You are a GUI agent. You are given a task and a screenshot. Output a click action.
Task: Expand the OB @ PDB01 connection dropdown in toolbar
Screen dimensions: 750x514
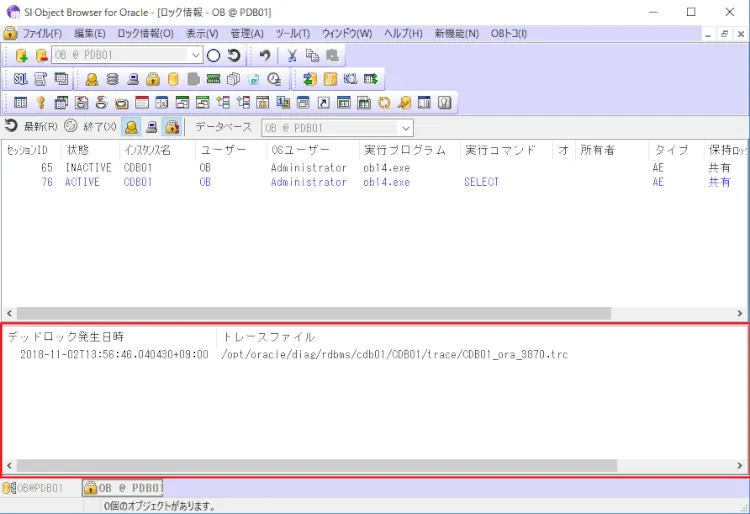195,55
